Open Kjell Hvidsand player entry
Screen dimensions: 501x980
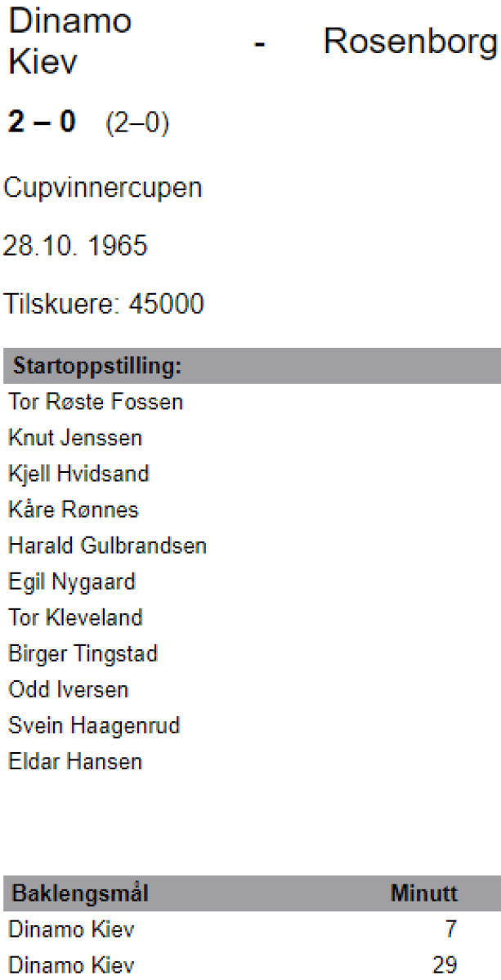click(78, 474)
